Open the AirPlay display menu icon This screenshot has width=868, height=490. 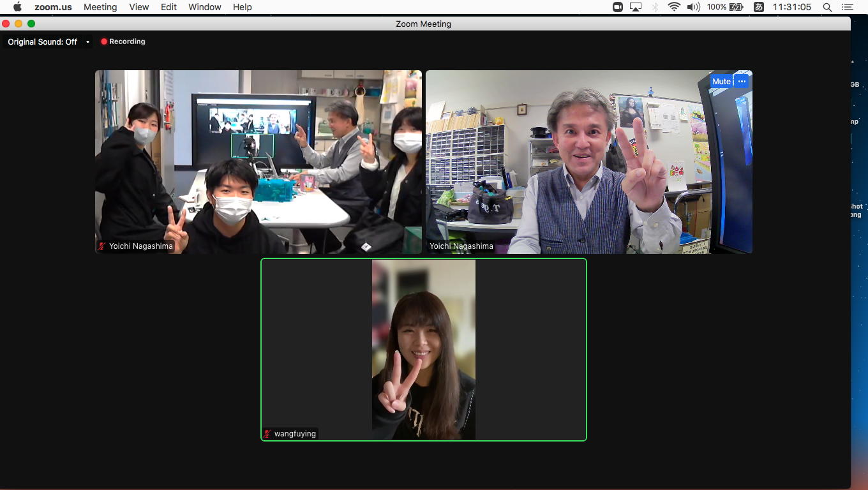636,7
